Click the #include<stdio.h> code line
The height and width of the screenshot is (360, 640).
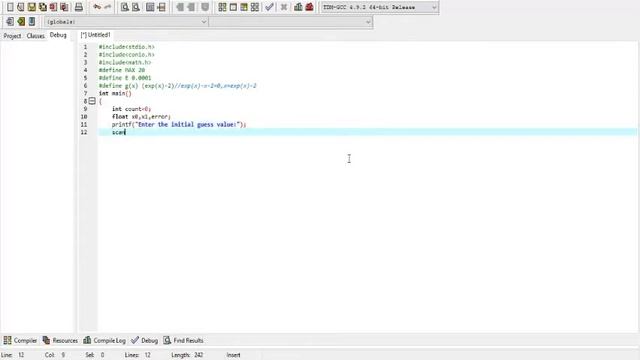[x=127, y=47]
